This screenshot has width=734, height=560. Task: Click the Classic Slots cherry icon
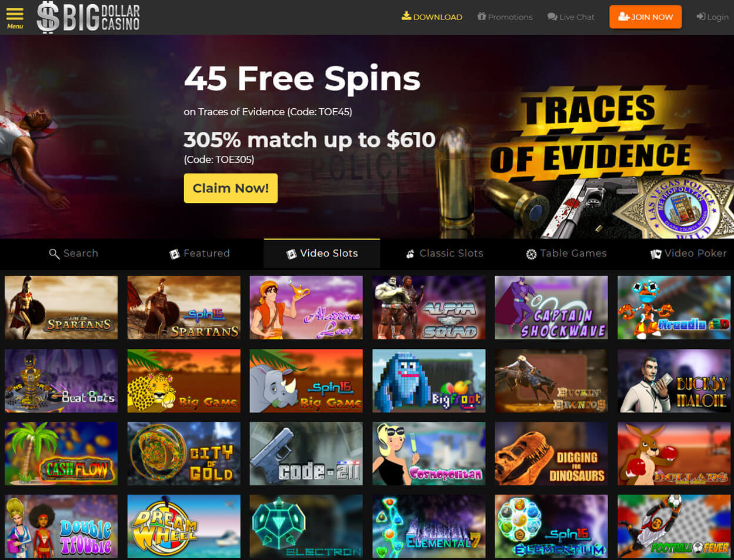point(411,254)
